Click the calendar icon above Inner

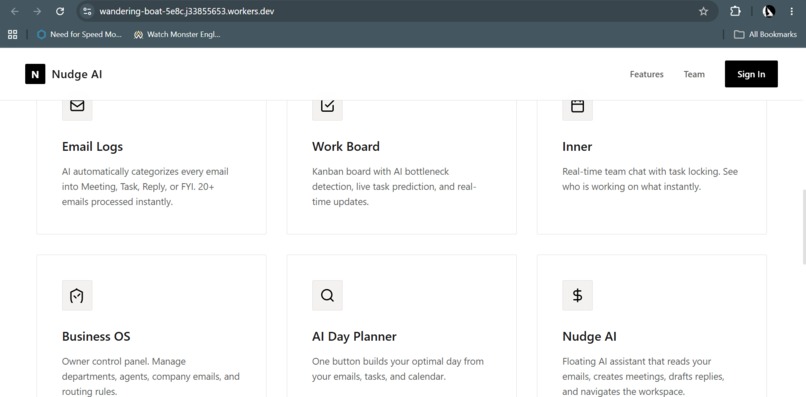[x=577, y=106]
